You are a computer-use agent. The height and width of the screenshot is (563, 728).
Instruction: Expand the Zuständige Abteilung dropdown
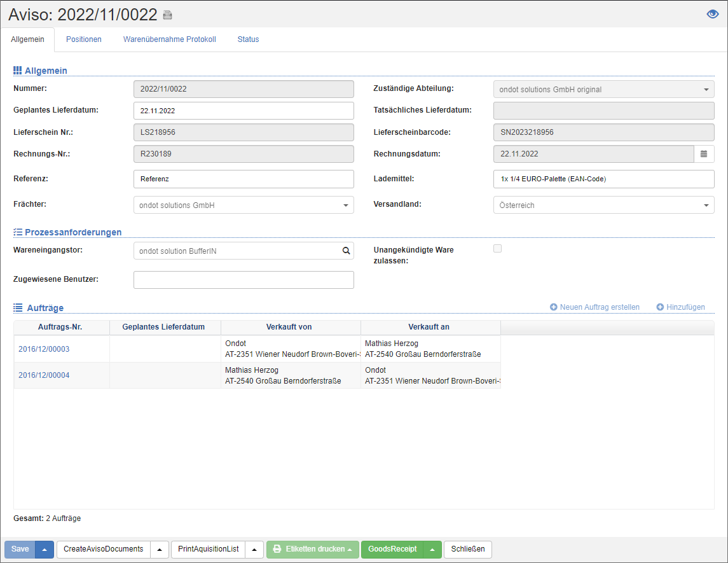pos(706,90)
